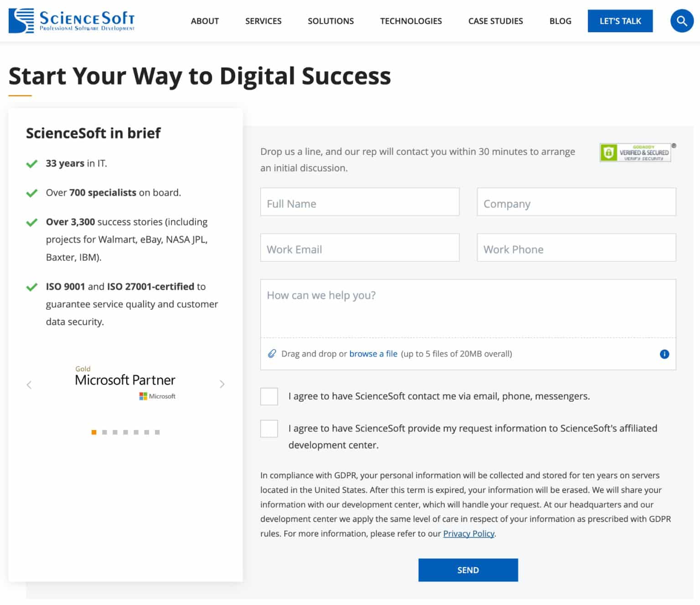Check agreement to be contacted via email and phone
This screenshot has height=605, width=700.
269,396
